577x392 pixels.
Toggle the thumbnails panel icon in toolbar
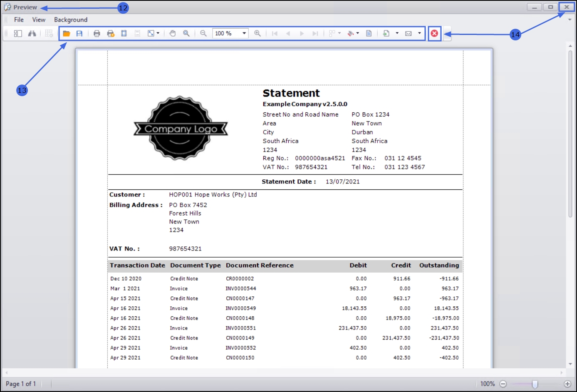18,33
